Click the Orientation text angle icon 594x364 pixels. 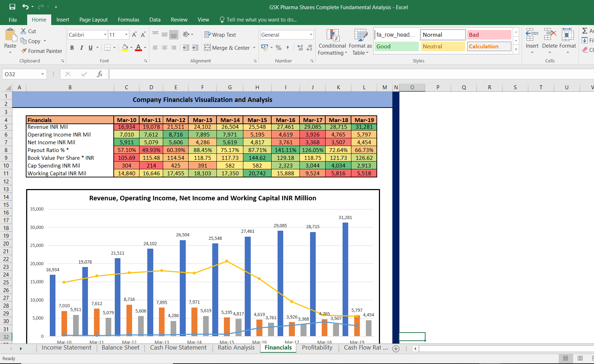(186, 35)
